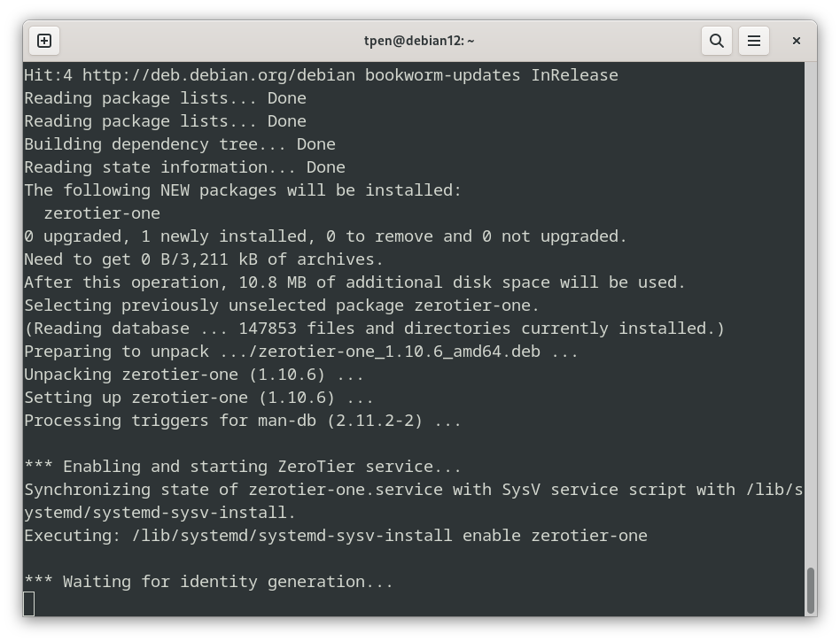Click the "Executing: /lib/systemd" command line
The width and height of the screenshot is (840, 642).
tap(335, 536)
